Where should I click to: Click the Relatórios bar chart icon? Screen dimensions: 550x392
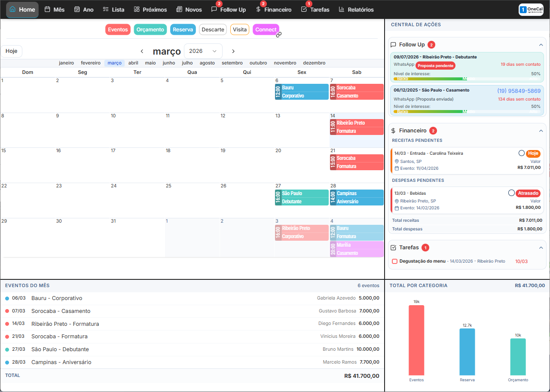(x=342, y=9)
